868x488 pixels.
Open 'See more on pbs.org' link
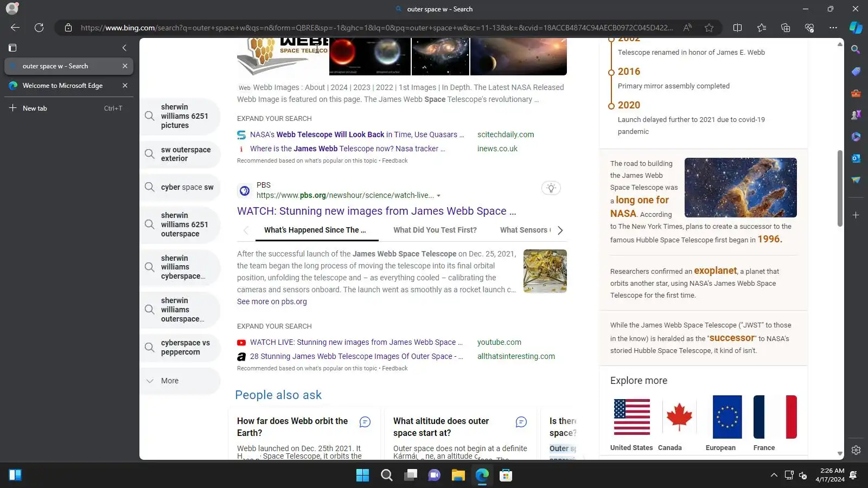[272, 302]
